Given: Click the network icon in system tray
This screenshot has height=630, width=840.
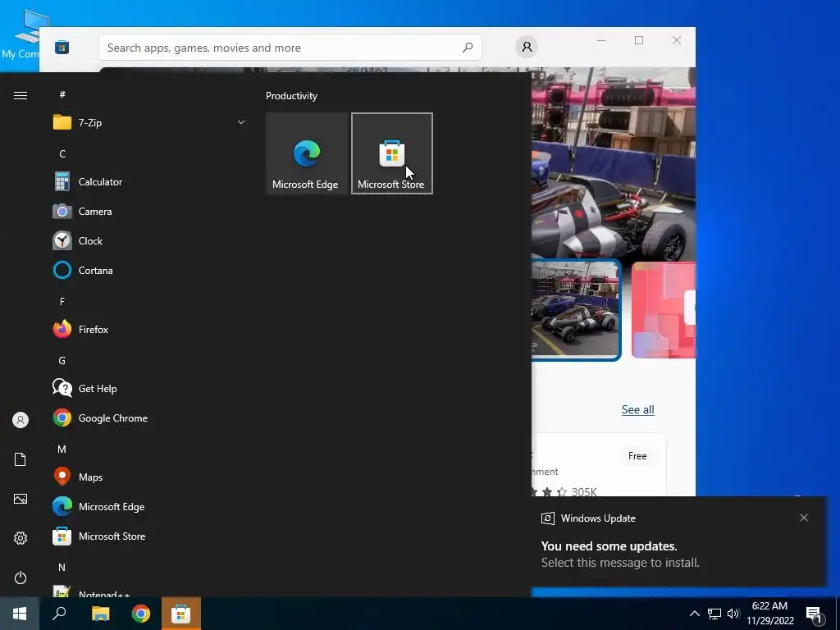Looking at the screenshot, I should (x=714, y=614).
